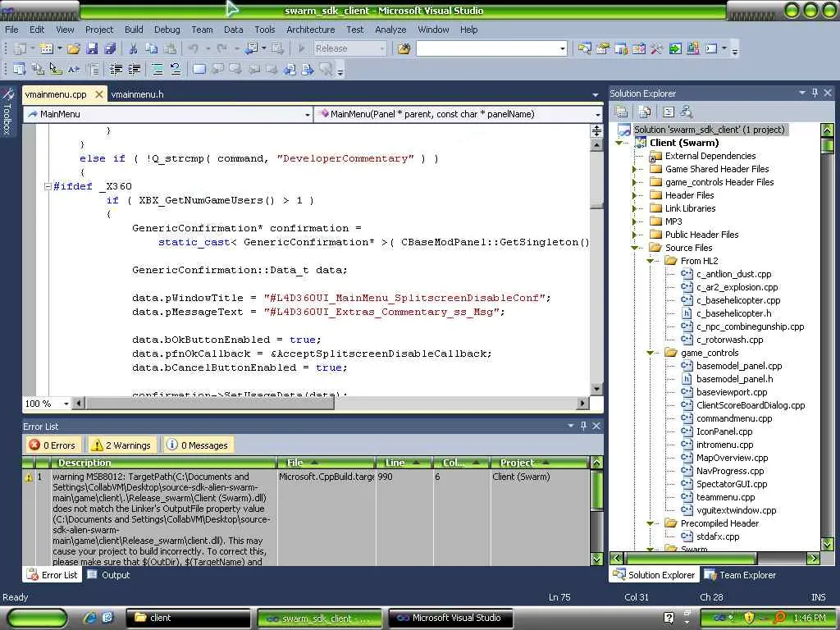The image size is (840, 630).
Task: Click the code editor horizontal scrollbar thumb
Action: click(209, 403)
